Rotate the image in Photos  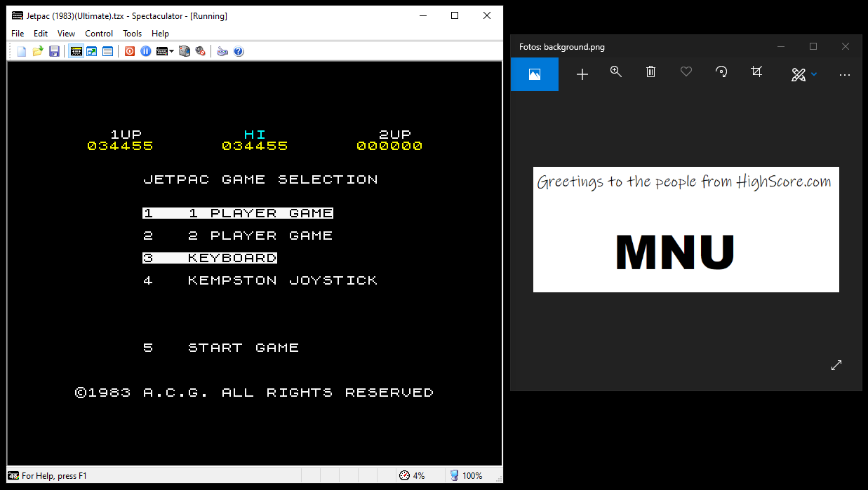coord(721,73)
